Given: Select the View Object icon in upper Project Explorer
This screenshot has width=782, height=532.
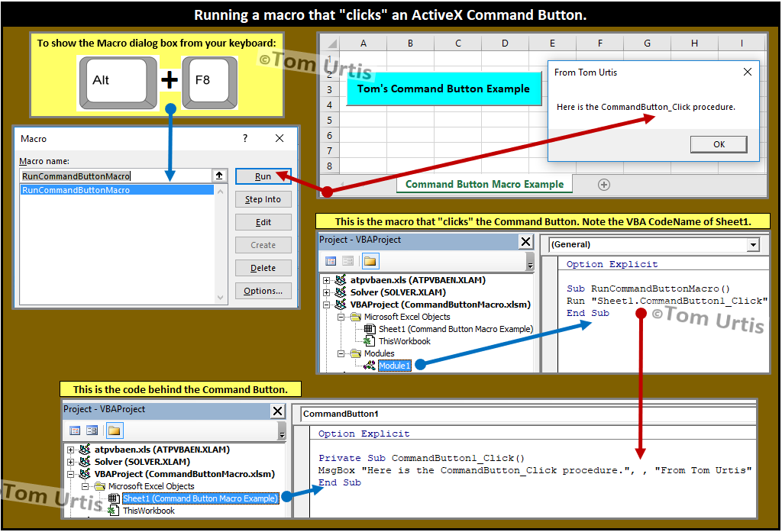Looking at the screenshot, I should point(347,260).
